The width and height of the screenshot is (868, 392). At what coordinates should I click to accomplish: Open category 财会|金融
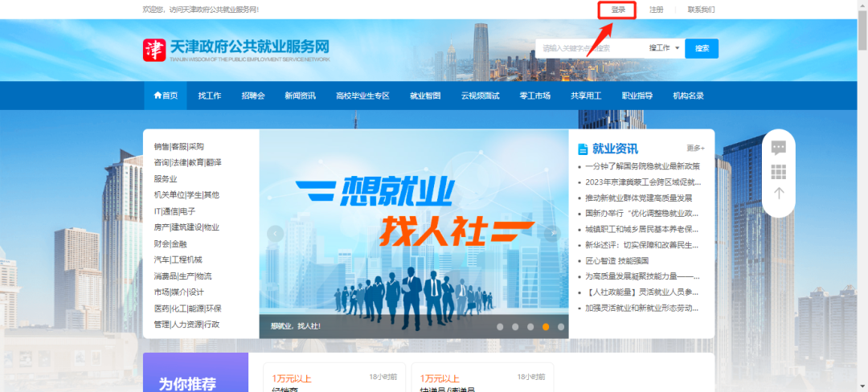tap(170, 243)
